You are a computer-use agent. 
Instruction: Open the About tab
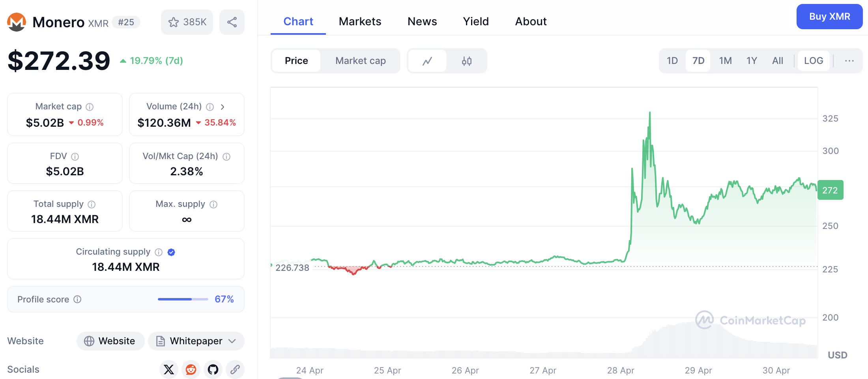pos(531,21)
